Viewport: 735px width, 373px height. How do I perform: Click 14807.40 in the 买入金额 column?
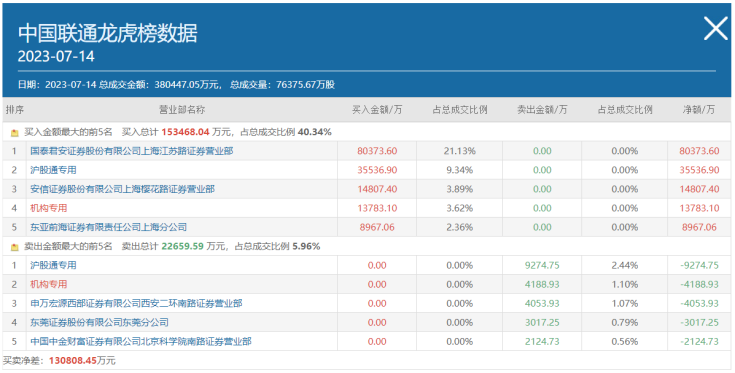click(377, 189)
